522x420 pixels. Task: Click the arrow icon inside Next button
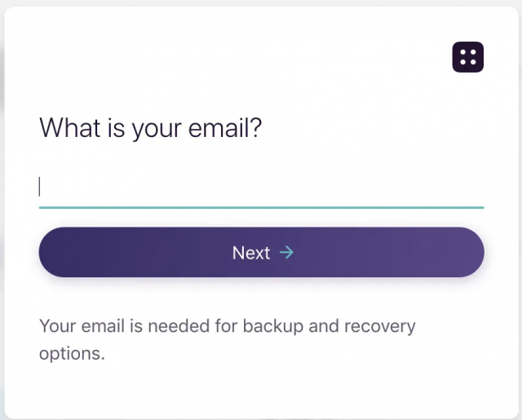point(286,253)
